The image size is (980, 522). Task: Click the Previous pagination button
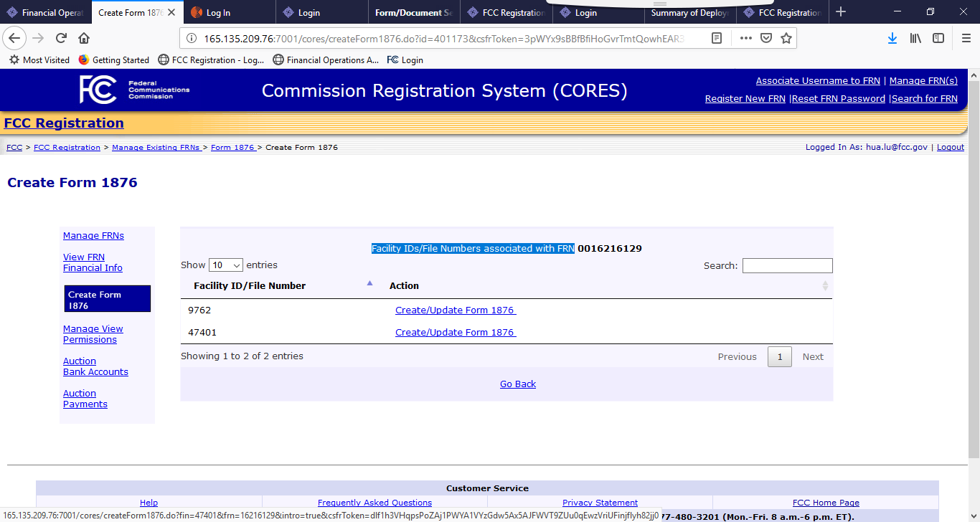point(738,356)
